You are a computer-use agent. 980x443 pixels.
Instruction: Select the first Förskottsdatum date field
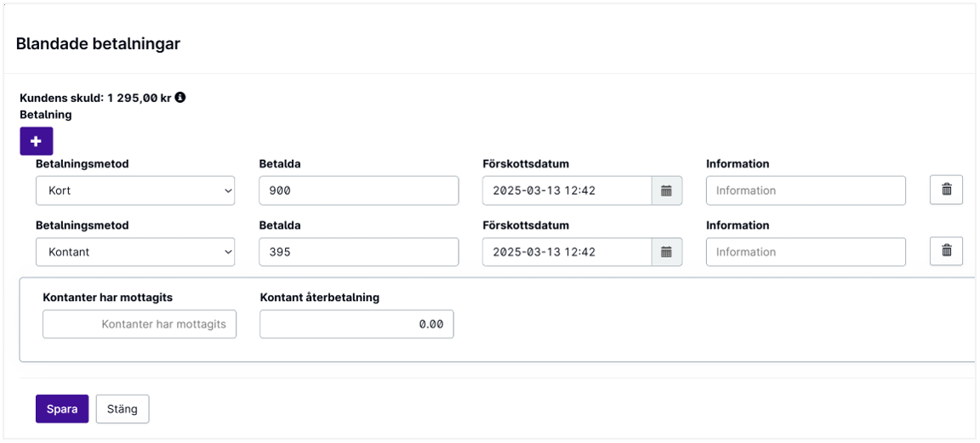567,190
